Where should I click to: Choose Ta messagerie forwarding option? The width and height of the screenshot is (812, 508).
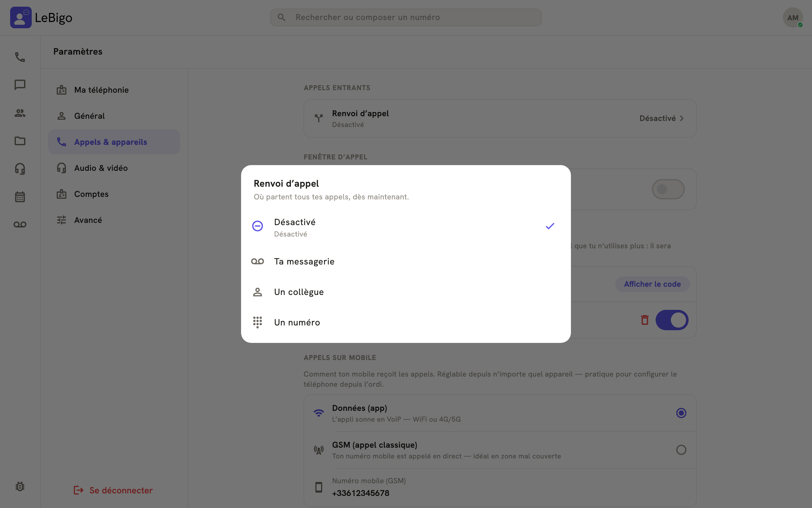coord(406,261)
